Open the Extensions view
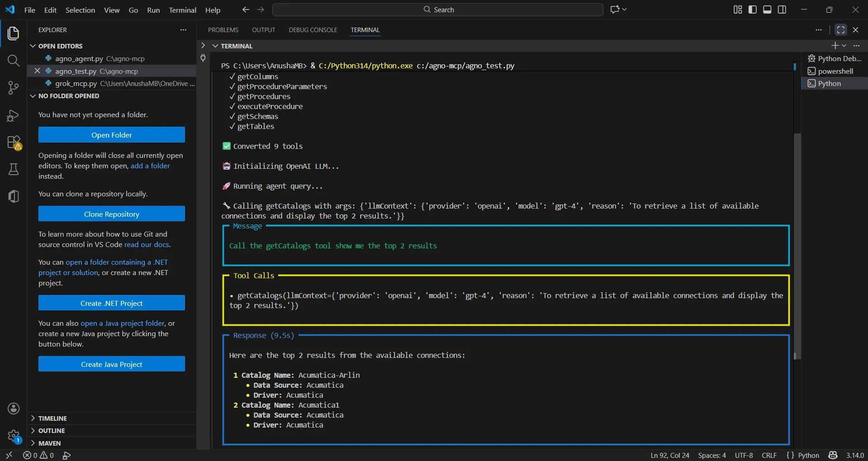Viewport: 868px width, 461px height. [14, 143]
